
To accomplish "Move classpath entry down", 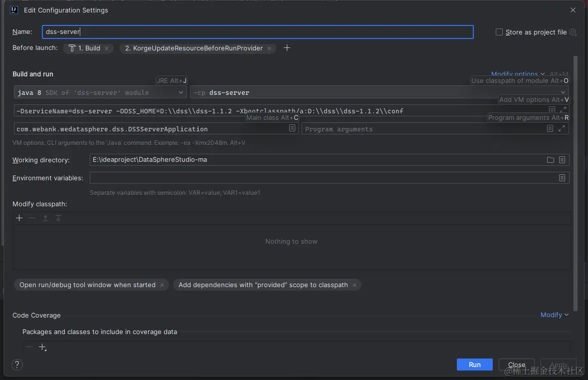I will point(58,218).
